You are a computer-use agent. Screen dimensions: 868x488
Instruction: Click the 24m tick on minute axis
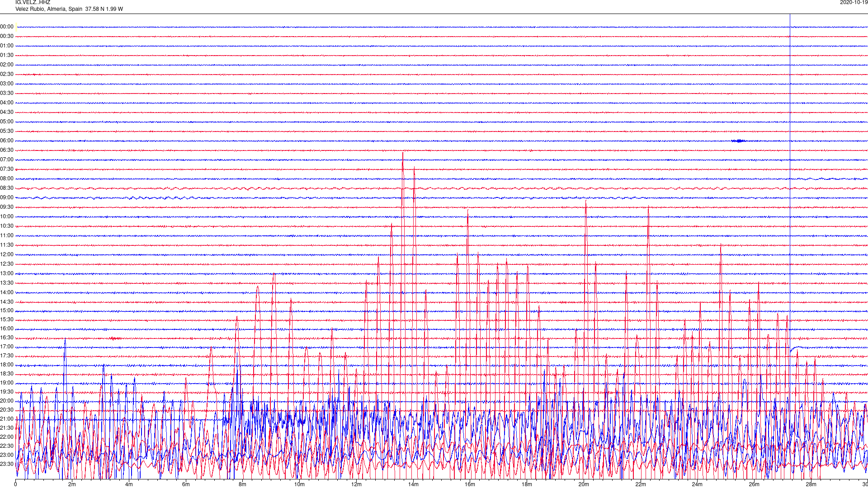click(697, 484)
